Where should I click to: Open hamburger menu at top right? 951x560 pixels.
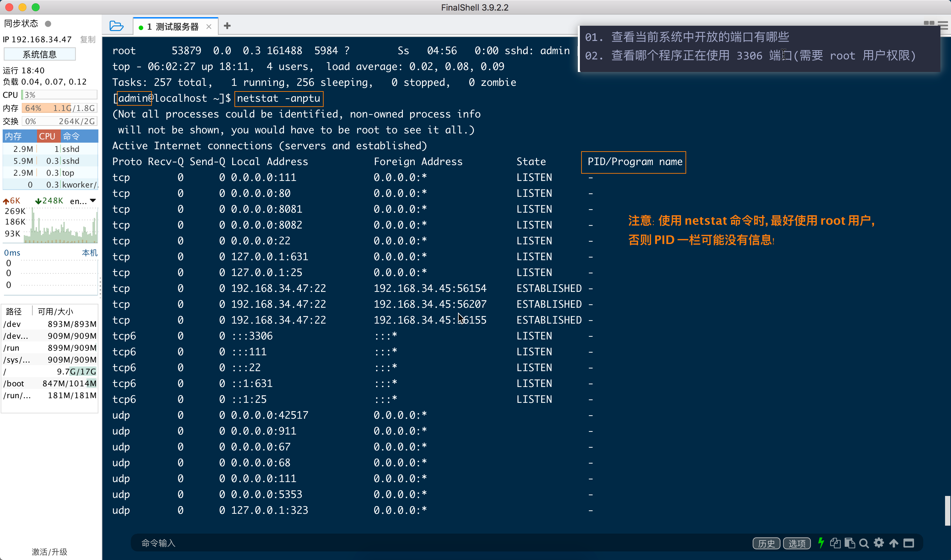943,26
